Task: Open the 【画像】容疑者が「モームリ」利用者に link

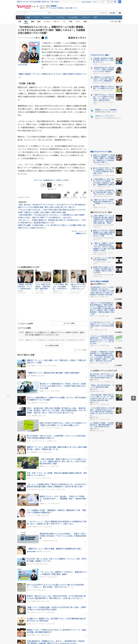Action: [52, 75]
